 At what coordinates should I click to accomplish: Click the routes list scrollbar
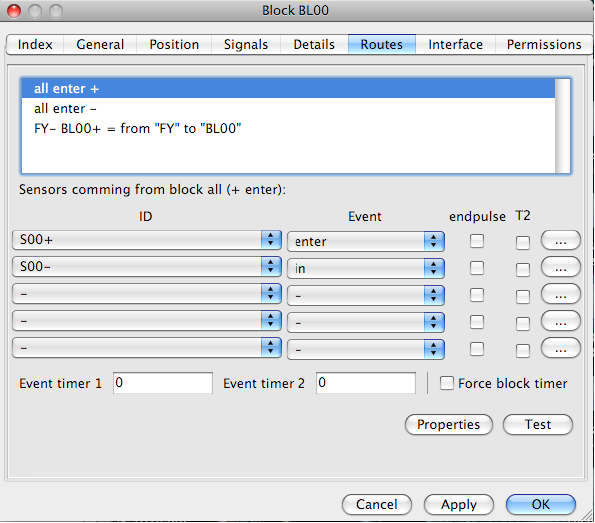point(562,126)
